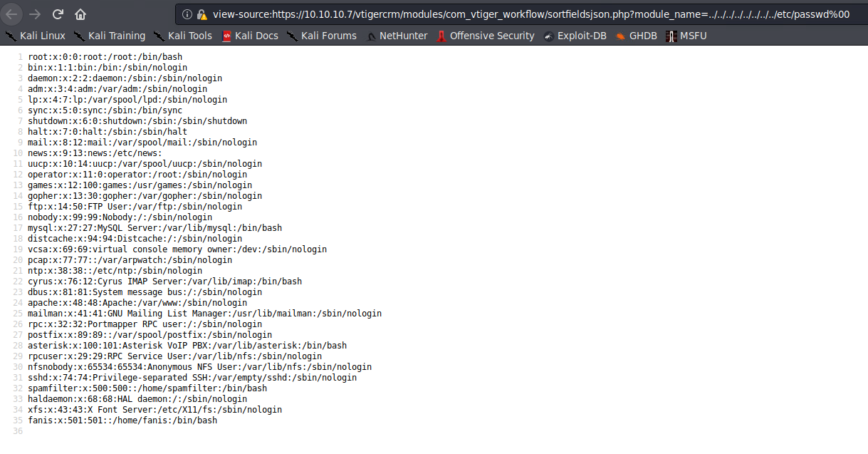Click the daemon:x:2:2 line
Viewport: 868px width, 454px height.
pyautogui.click(x=125, y=78)
